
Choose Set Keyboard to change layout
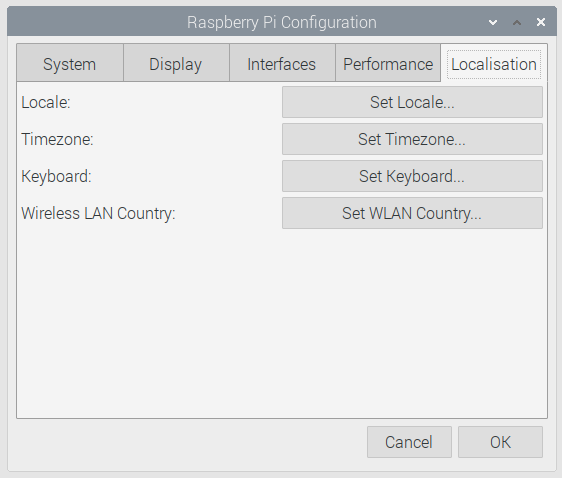pyautogui.click(x=412, y=176)
